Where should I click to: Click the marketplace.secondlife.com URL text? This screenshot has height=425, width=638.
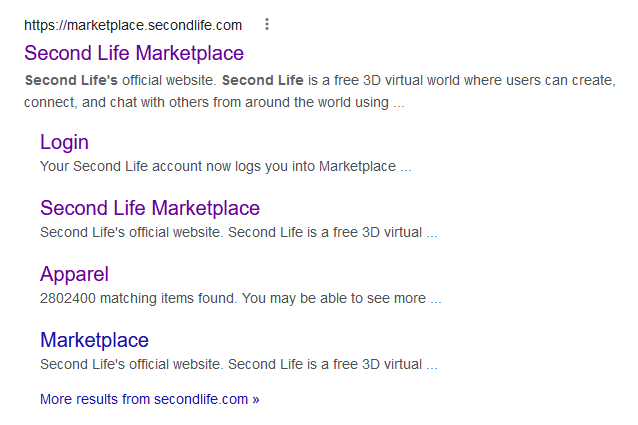[133, 25]
